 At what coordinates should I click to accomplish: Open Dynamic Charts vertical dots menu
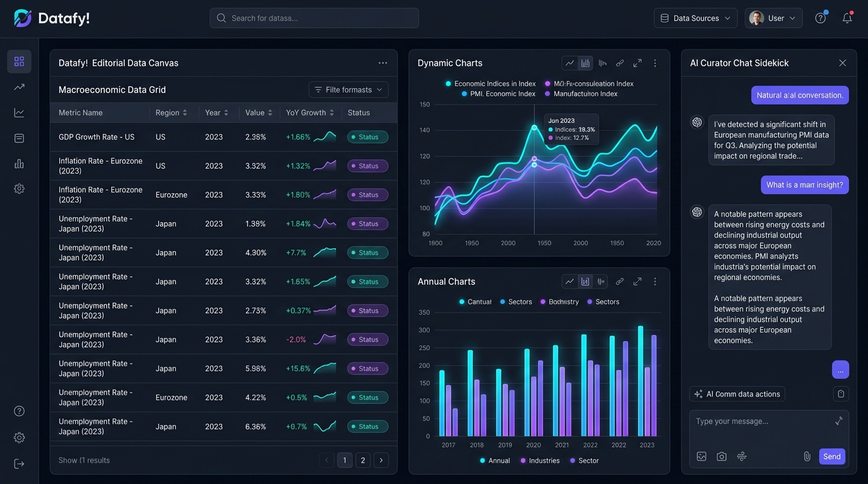[x=655, y=63]
